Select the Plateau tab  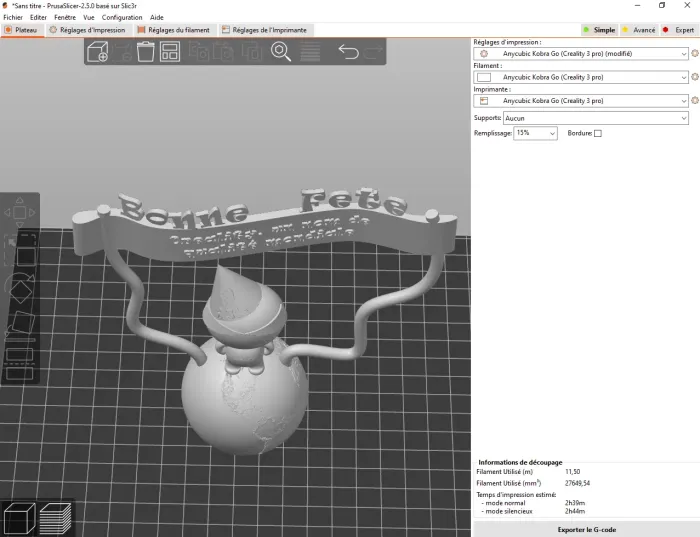pyautogui.click(x=22, y=30)
